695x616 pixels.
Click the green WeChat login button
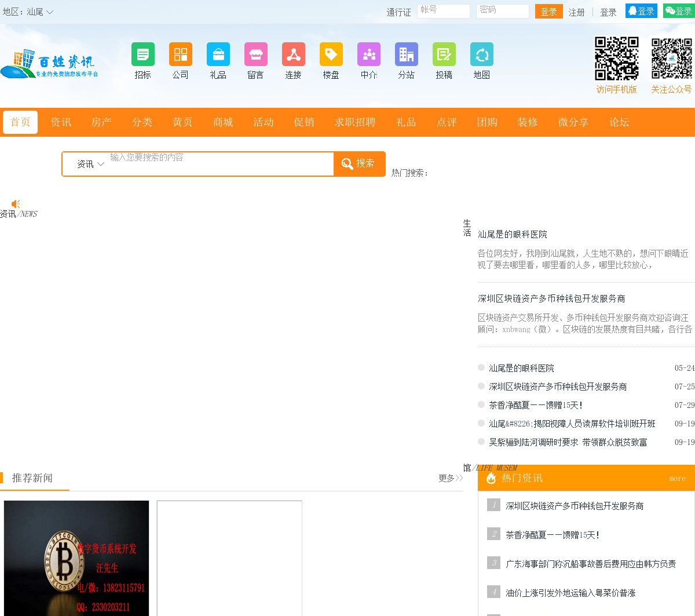679,11
